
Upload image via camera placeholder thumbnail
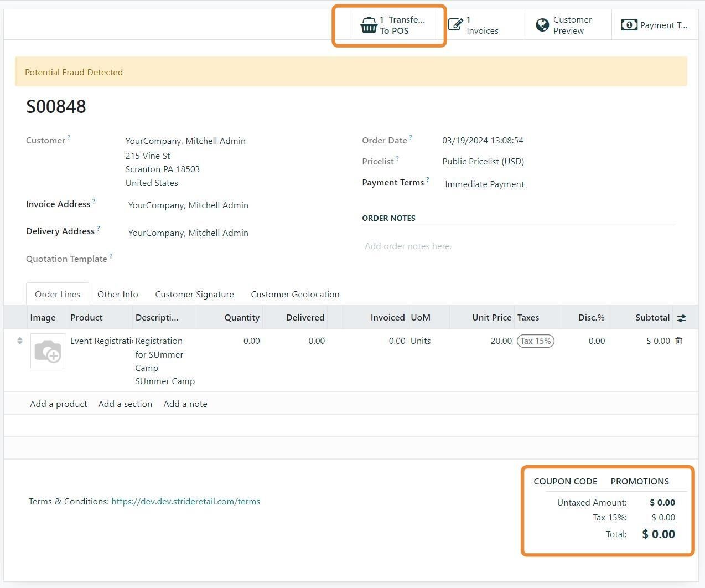pos(48,350)
